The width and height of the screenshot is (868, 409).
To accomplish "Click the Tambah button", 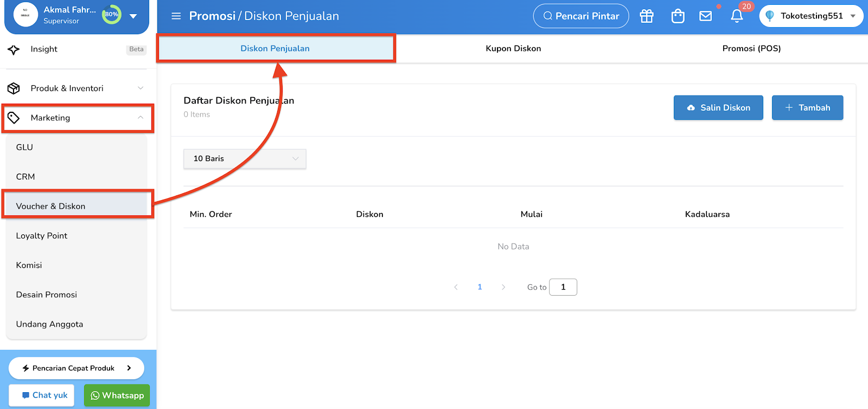I will point(808,107).
